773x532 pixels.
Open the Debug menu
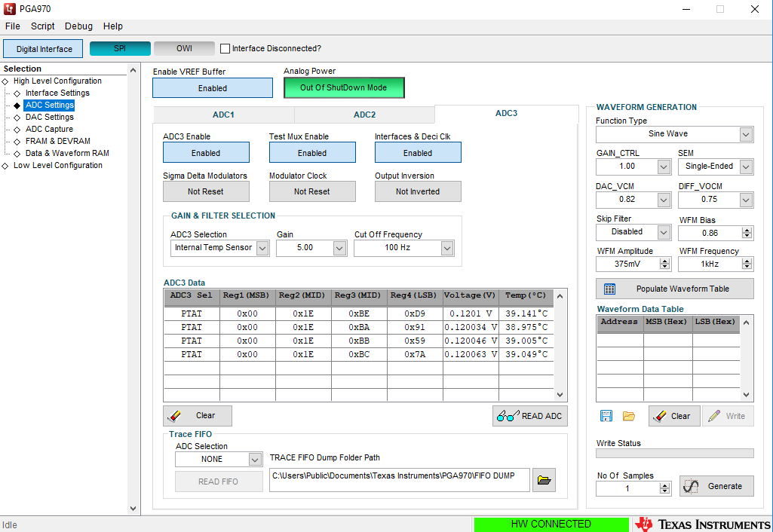click(78, 26)
